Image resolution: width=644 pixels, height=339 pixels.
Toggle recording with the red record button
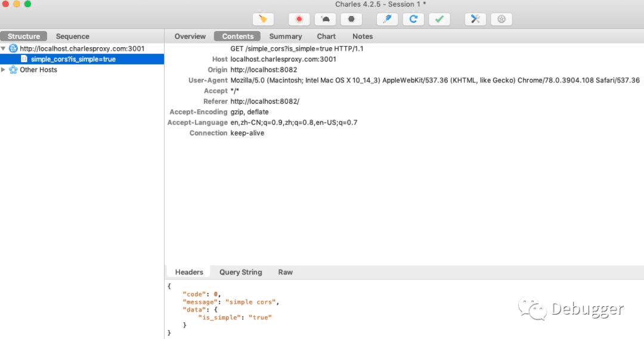(299, 19)
